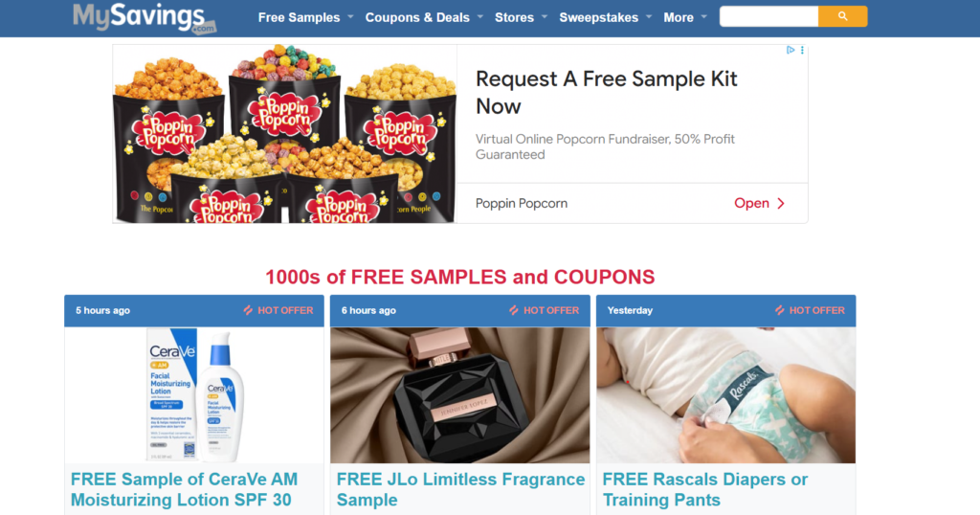Click the Open button in popcorn ad
Viewport: 980px width, 515px height.
759,203
